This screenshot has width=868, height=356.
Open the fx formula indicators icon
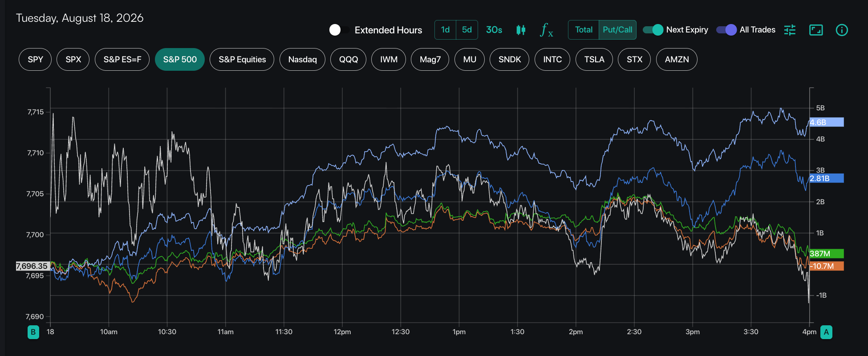546,30
